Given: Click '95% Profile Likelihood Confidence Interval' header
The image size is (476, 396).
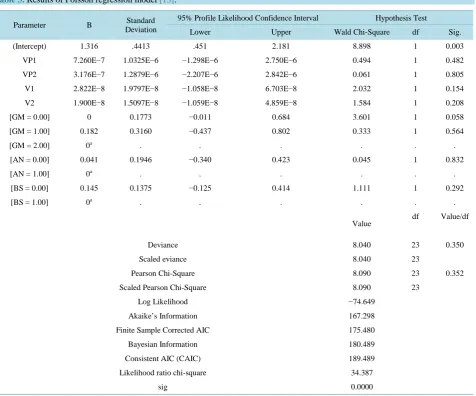Looking at the screenshot, I should click(x=248, y=18).
